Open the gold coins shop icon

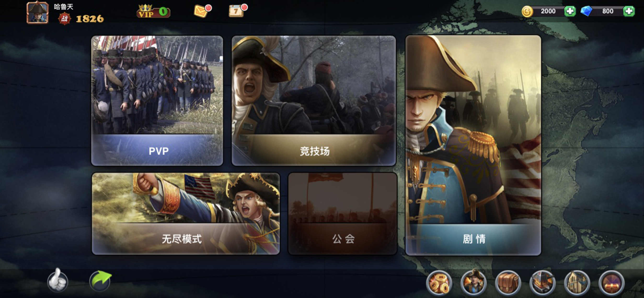[x=439, y=283]
